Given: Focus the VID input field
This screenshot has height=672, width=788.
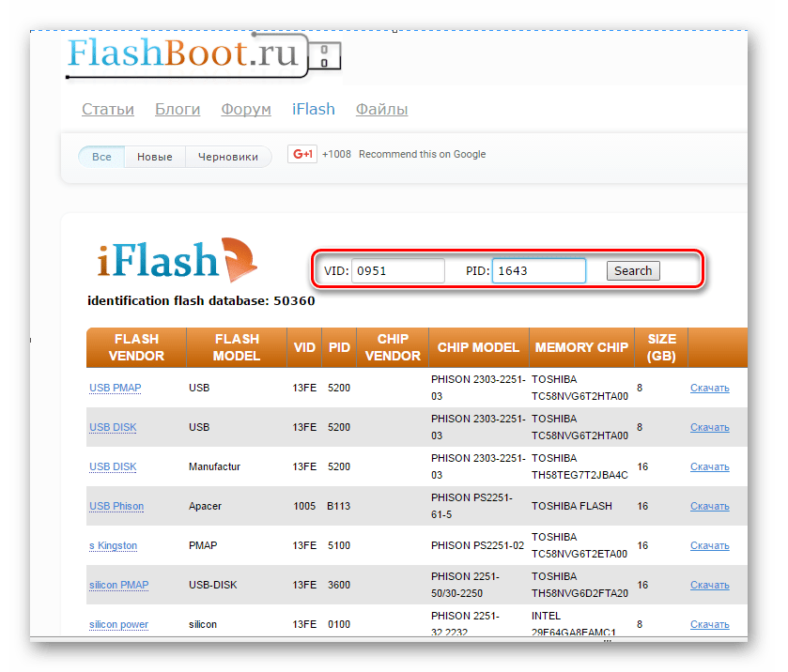Looking at the screenshot, I should click(398, 270).
